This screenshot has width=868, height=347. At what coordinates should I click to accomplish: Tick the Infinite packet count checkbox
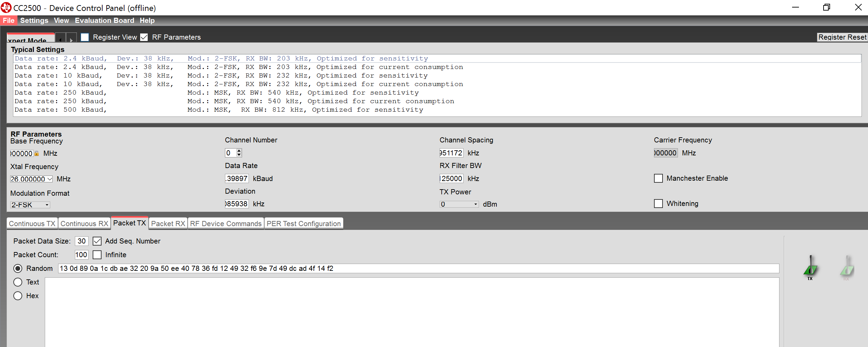(97, 255)
